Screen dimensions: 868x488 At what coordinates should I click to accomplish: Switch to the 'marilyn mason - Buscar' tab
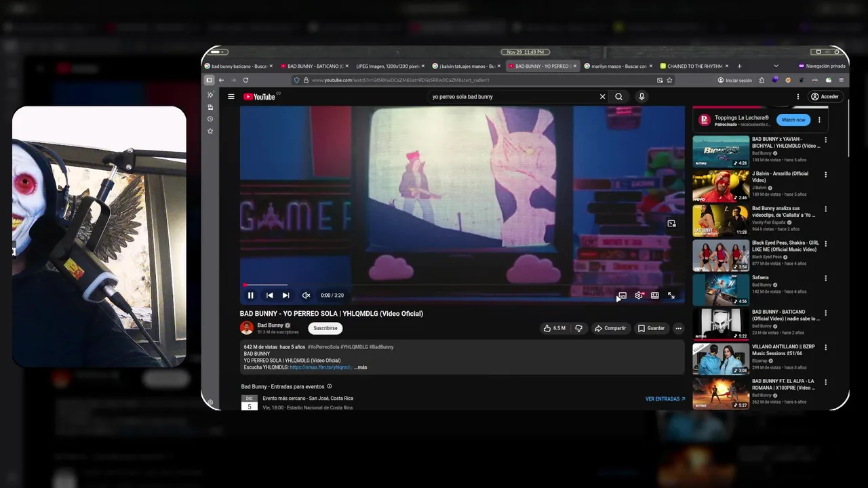pos(616,66)
